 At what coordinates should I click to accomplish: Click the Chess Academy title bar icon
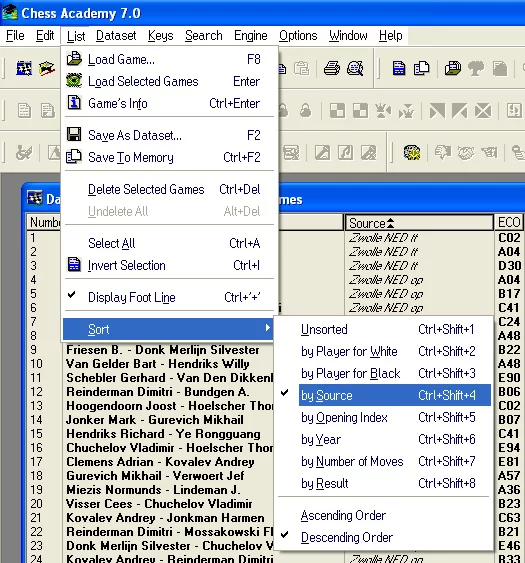[x=9, y=13]
